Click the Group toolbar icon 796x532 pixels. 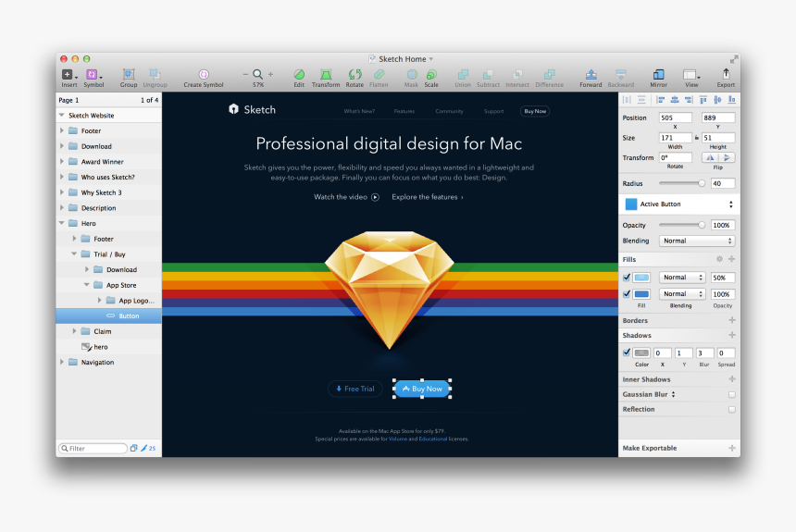129,75
